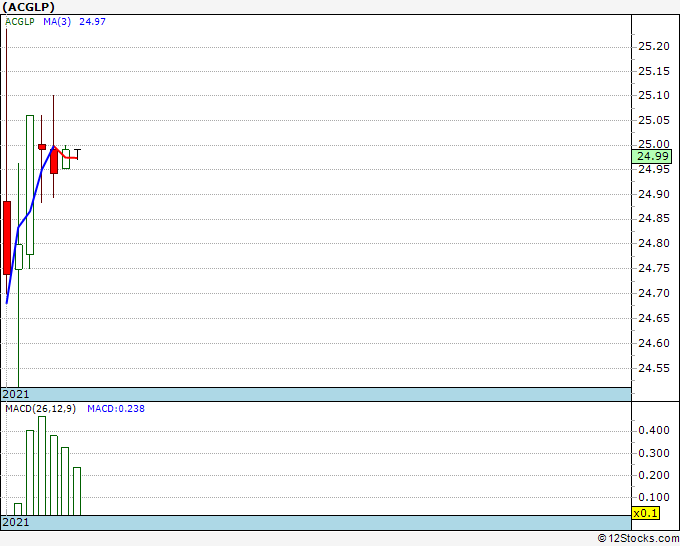
Task: Click the small red candlestick at 25.00
Action: (42, 147)
